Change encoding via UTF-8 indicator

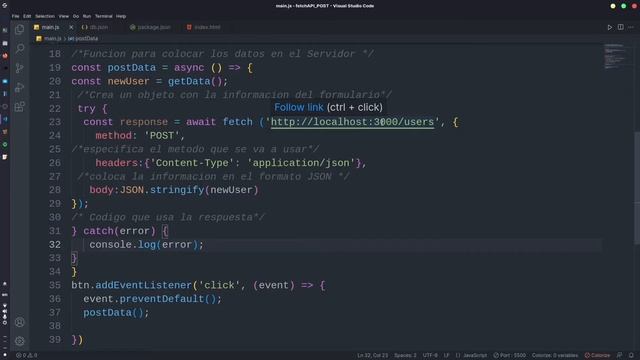click(x=430, y=356)
